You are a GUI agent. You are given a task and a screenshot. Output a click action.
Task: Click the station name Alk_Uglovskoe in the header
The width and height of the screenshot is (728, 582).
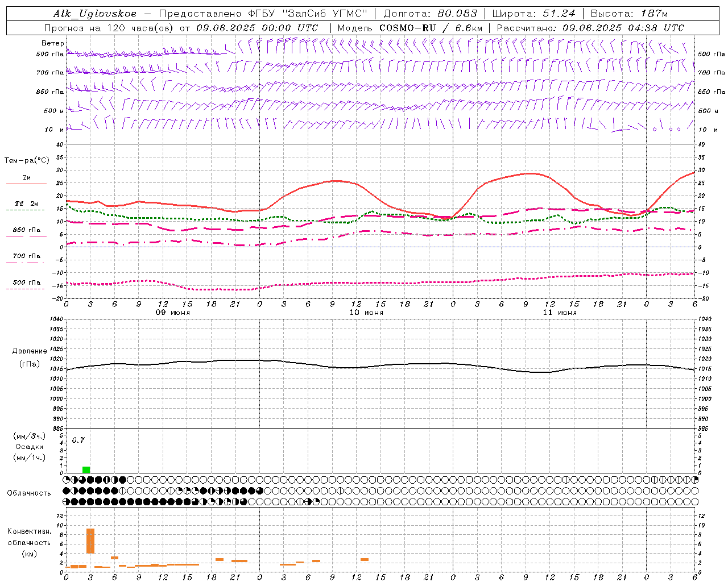(95, 14)
